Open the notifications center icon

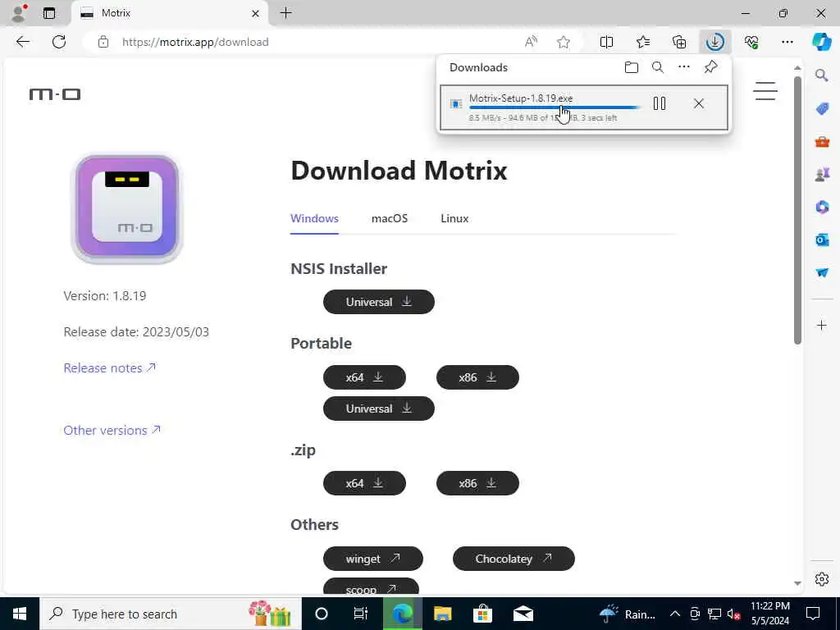point(813,614)
